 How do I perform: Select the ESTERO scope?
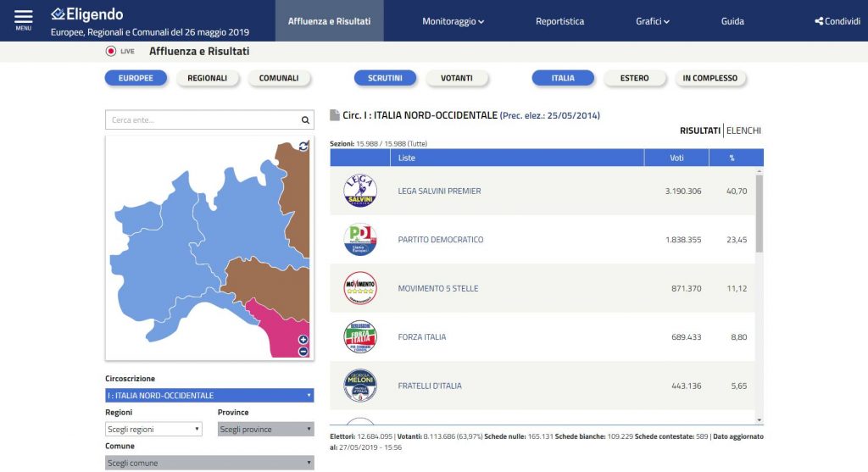click(634, 78)
